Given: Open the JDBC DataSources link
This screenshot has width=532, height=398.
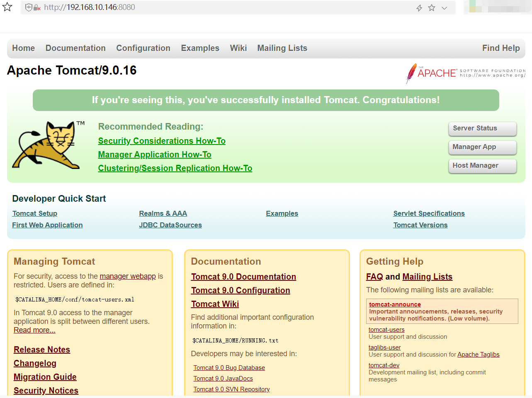Looking at the screenshot, I should (x=170, y=225).
